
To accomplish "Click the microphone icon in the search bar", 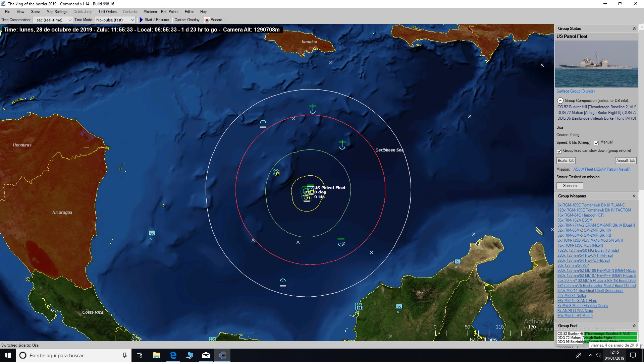I will (124, 355).
